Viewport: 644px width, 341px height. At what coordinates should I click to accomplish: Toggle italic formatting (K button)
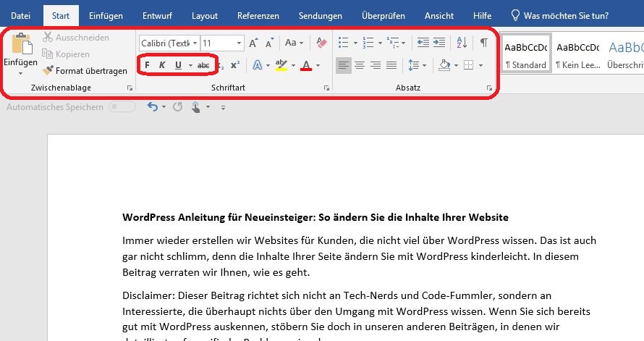click(162, 65)
